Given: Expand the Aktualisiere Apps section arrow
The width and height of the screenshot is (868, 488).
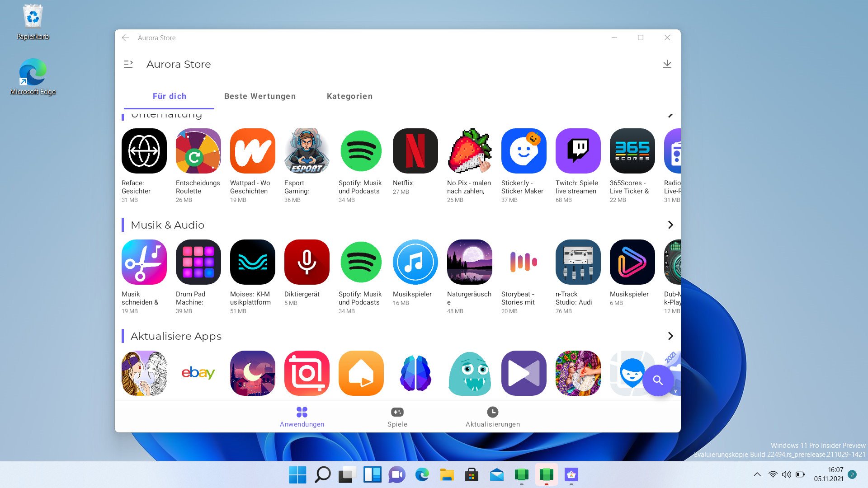Looking at the screenshot, I should pos(670,336).
